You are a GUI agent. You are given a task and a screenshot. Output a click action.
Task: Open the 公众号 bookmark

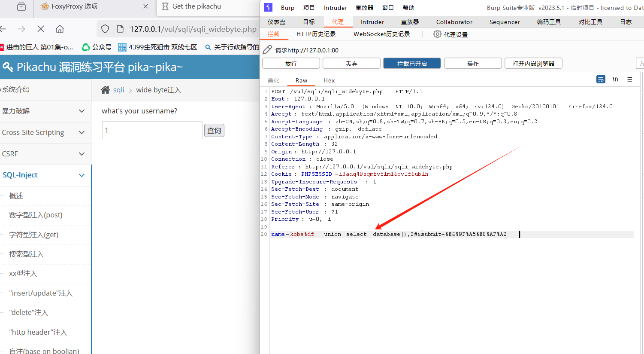pos(97,47)
